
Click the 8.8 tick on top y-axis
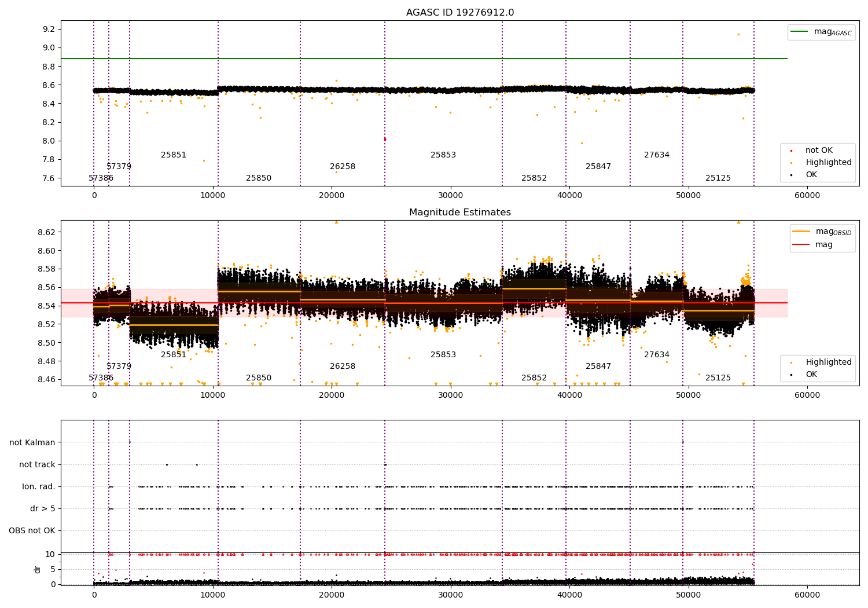(49, 67)
